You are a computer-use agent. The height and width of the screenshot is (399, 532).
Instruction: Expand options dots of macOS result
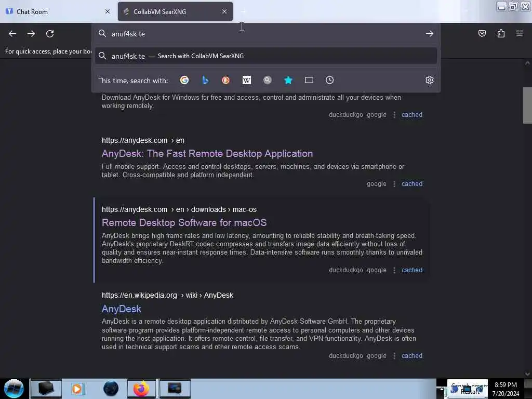(x=394, y=270)
